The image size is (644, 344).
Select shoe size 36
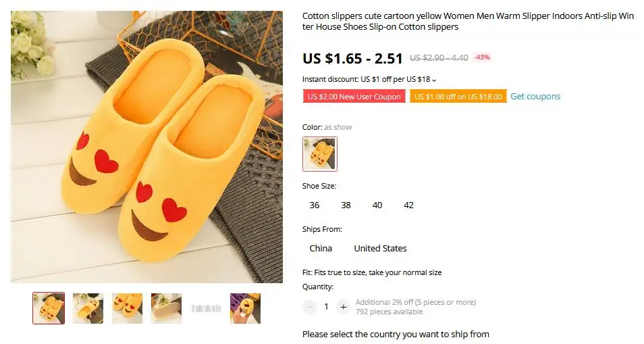pyautogui.click(x=315, y=205)
